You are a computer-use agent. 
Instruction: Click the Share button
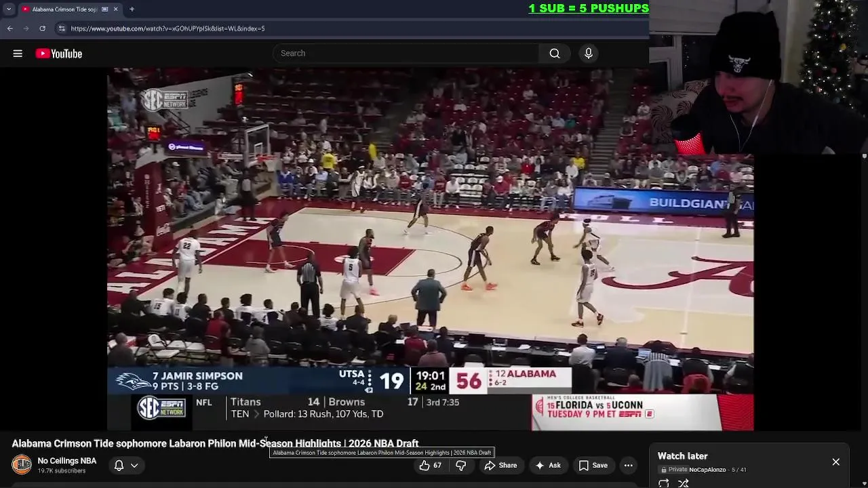tap(500, 465)
